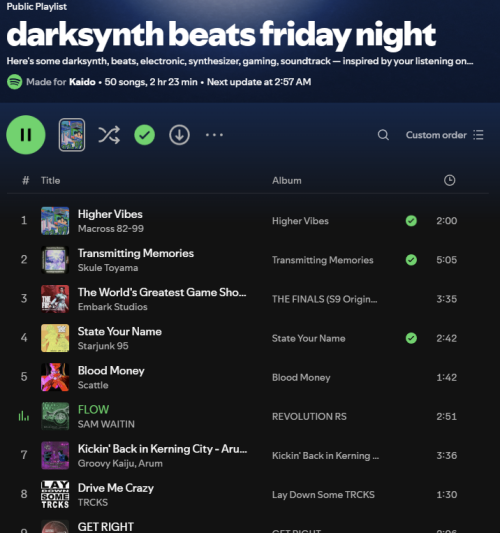
Task: Toggle the saved checkmark for State Your Name
Action: click(x=411, y=338)
